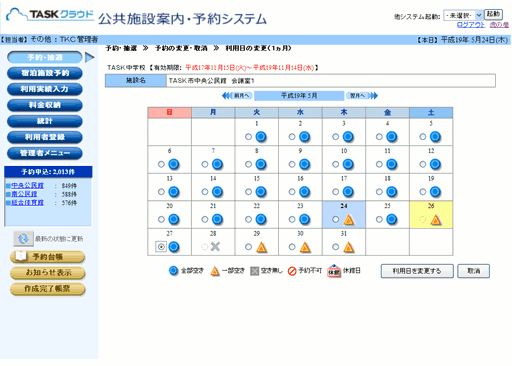512x366 pixels.
Task: Select the radio button for day 31
Action: pos(336,247)
